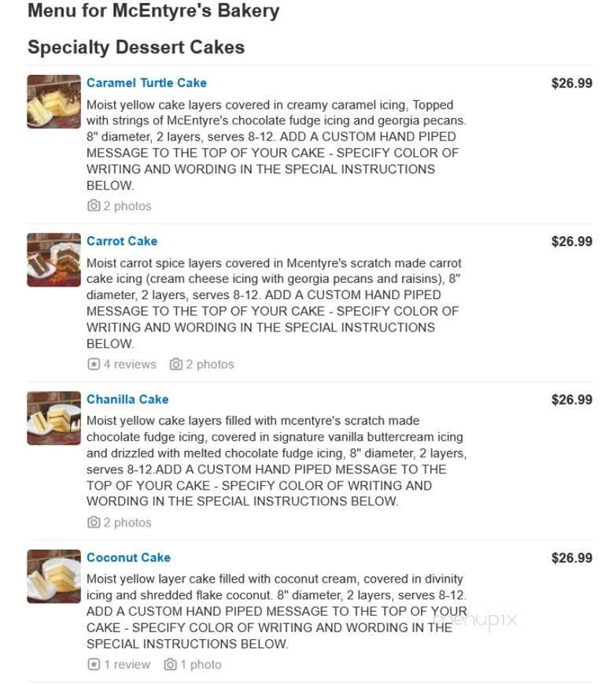Viewport: 616px width, 685px height.
Task: Open the Caramel Turtle Cake link
Action: [145, 83]
